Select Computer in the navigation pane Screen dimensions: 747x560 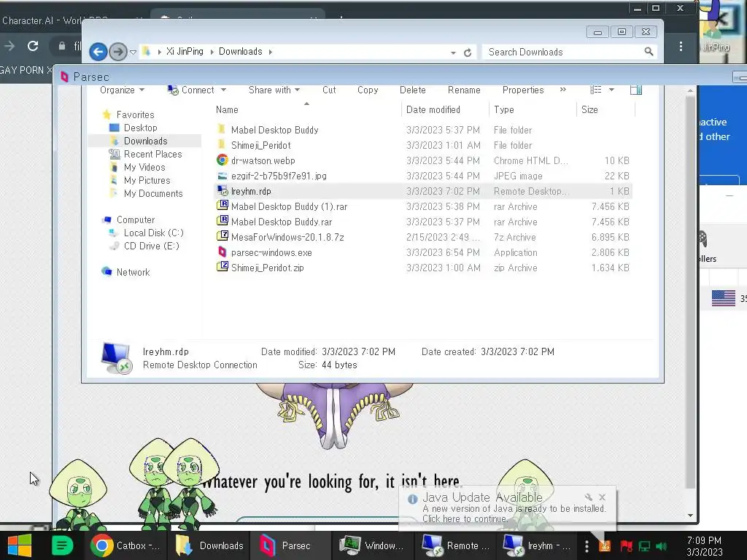coord(135,219)
